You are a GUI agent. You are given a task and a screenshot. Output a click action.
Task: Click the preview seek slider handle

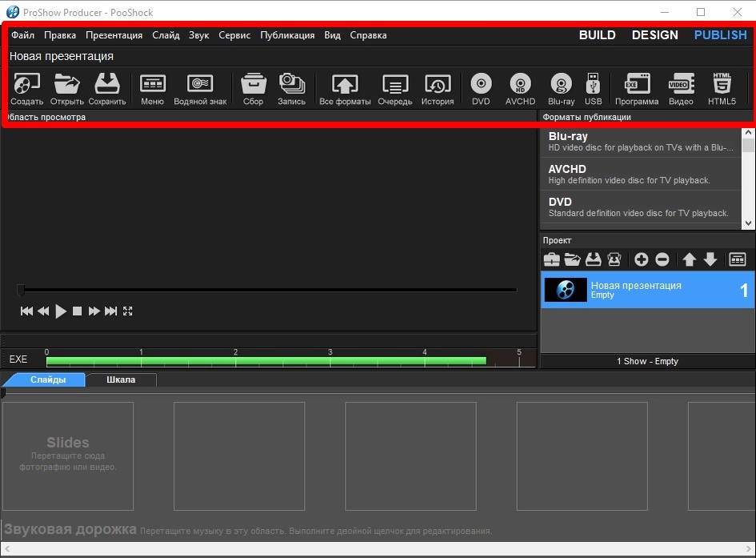(x=21, y=290)
